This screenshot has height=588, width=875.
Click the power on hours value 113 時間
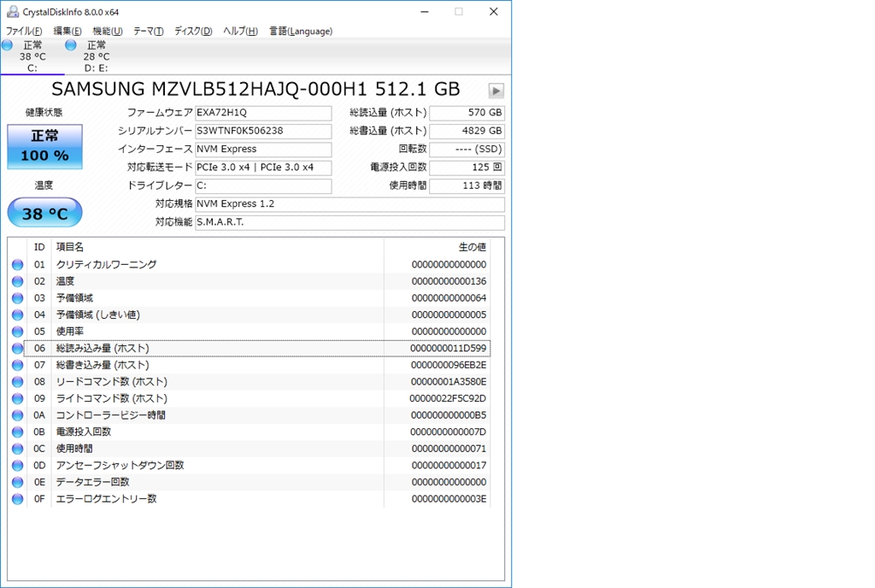(467, 185)
